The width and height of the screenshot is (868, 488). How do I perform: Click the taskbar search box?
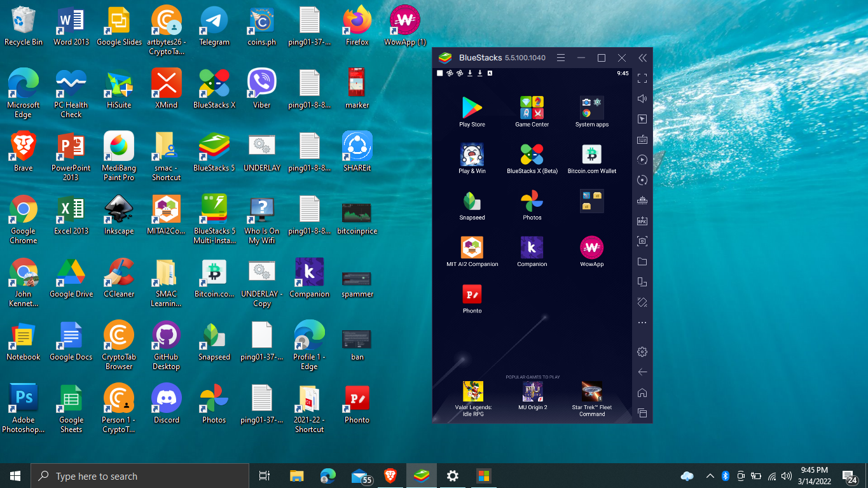click(x=140, y=476)
